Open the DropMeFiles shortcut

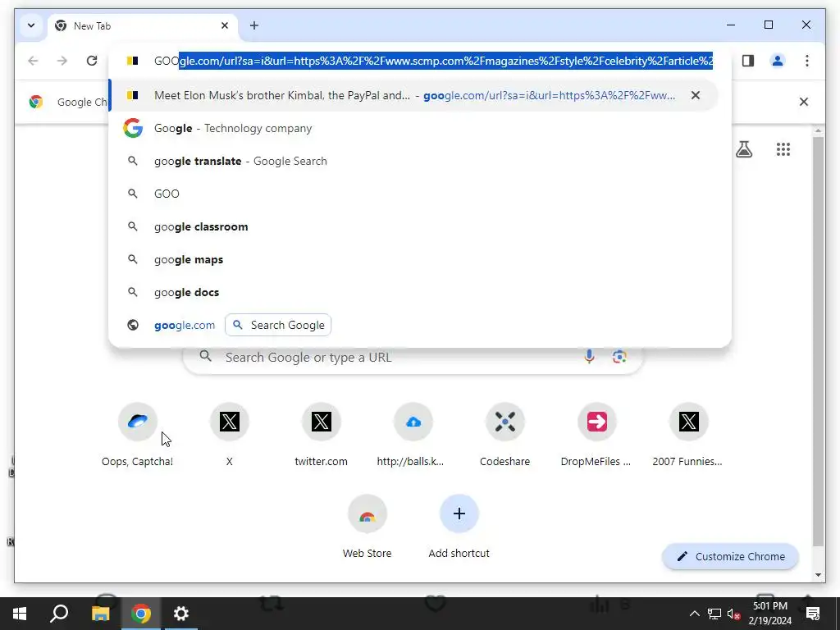tap(597, 435)
